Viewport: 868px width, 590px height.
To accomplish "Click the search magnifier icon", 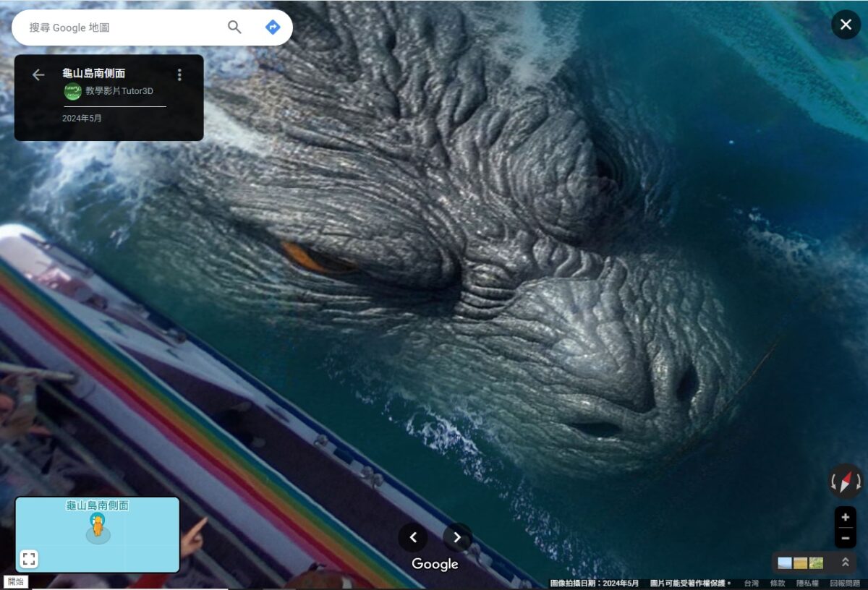I will (234, 27).
